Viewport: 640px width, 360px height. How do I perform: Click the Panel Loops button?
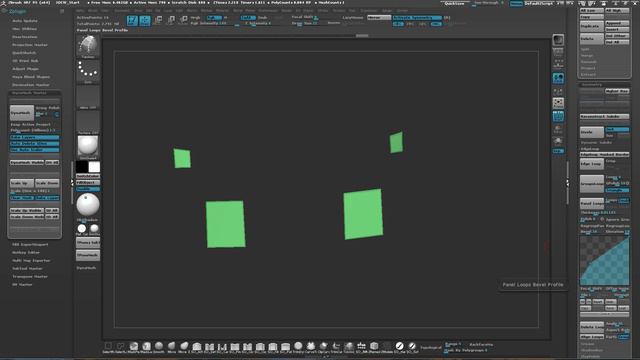click(591, 203)
